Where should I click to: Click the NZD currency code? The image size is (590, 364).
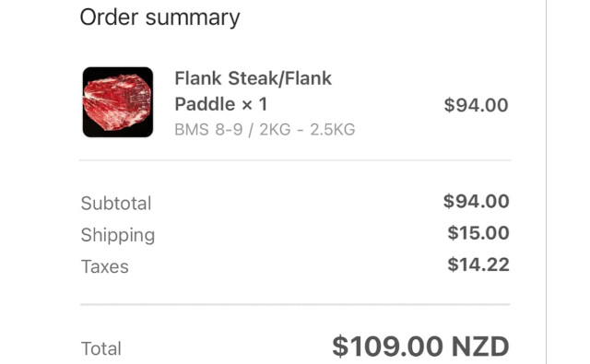480,346
